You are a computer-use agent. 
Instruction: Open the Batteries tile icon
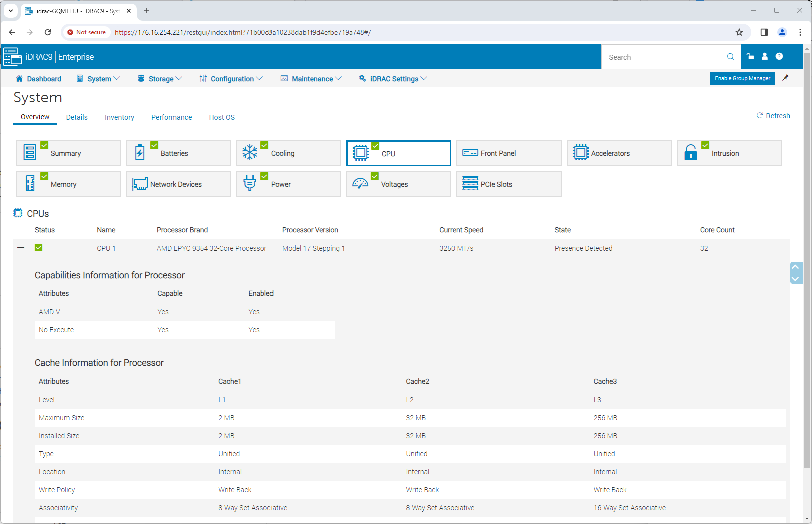coord(140,153)
